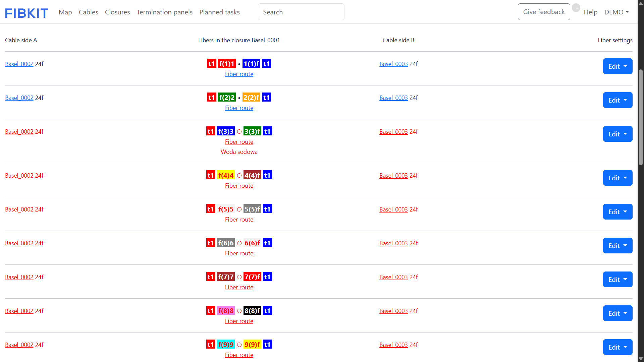Select the black 8(8)f fiber badge
644x362 pixels.
(x=253, y=310)
